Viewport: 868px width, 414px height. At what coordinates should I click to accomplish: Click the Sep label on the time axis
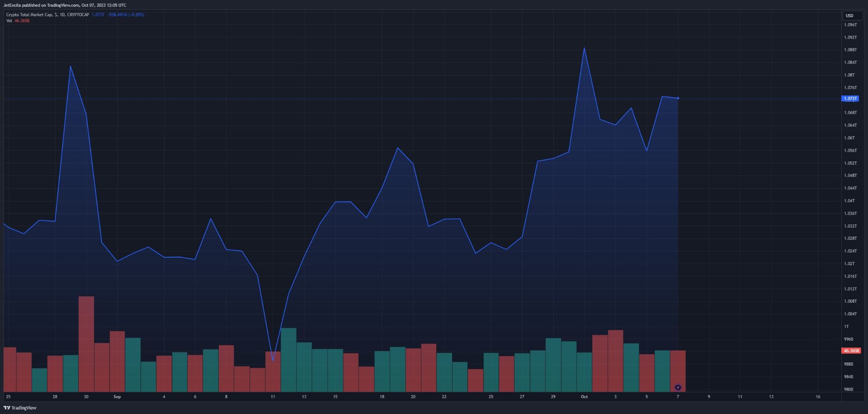point(117,397)
